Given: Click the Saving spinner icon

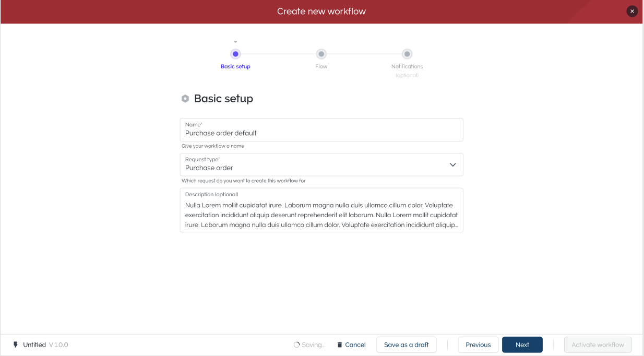Looking at the screenshot, I should tap(297, 345).
